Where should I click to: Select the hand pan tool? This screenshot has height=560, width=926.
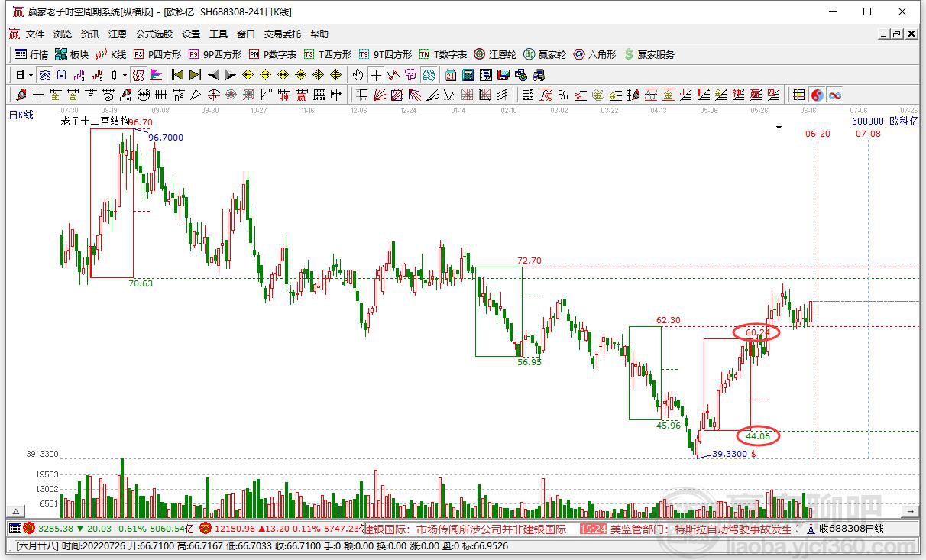click(x=358, y=75)
